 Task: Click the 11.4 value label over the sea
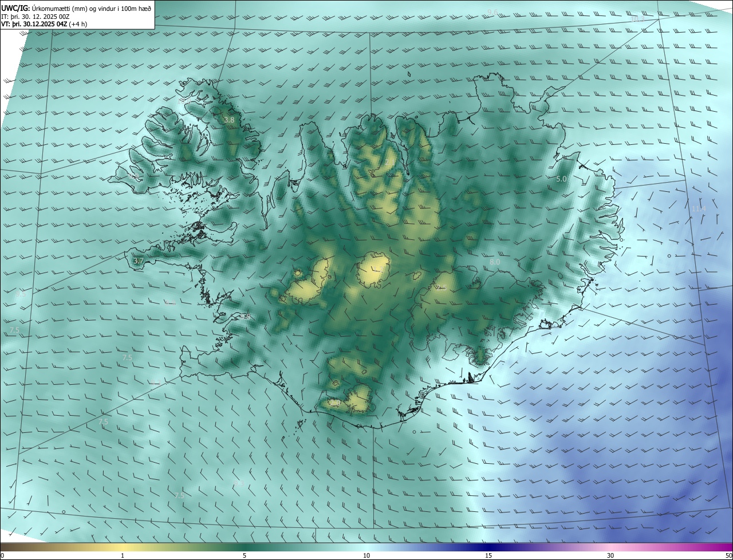pos(699,209)
